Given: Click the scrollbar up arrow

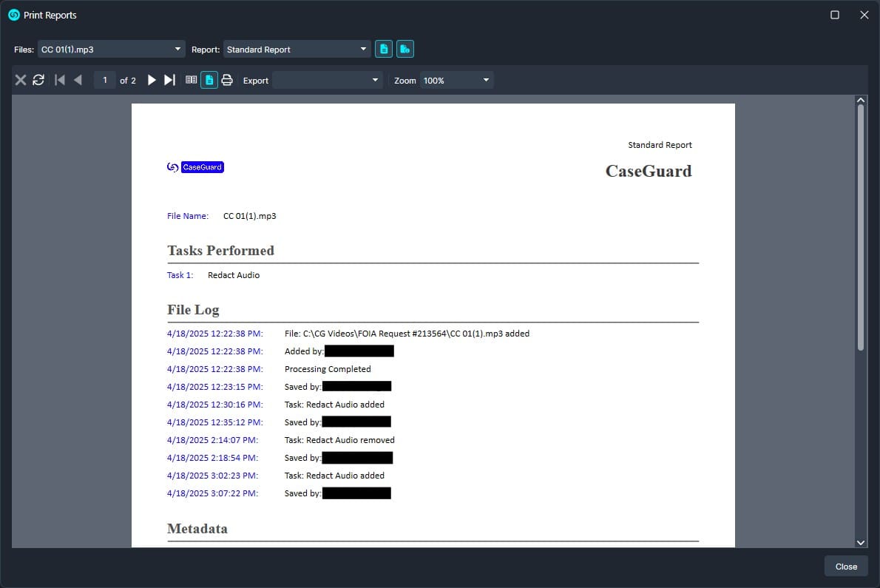Looking at the screenshot, I should tap(860, 100).
